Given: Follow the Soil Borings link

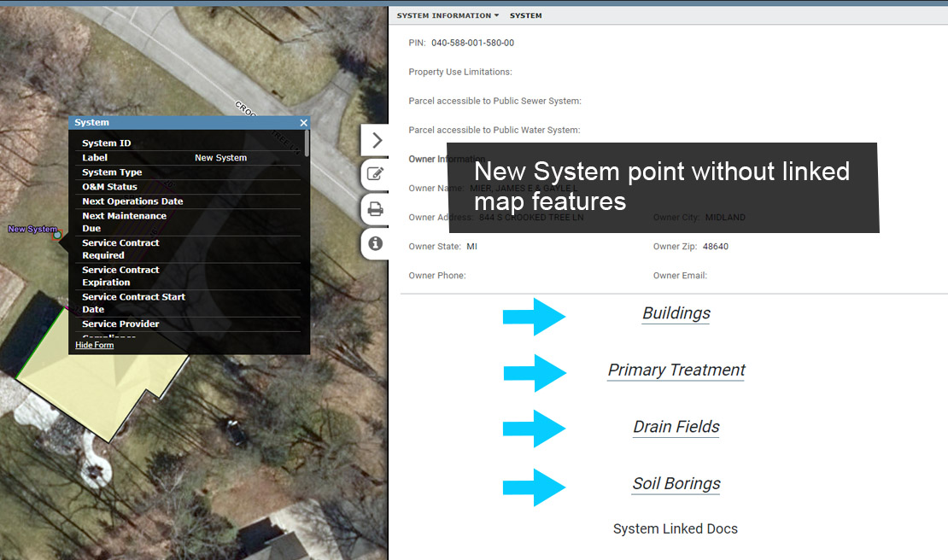Looking at the screenshot, I should tap(676, 484).
